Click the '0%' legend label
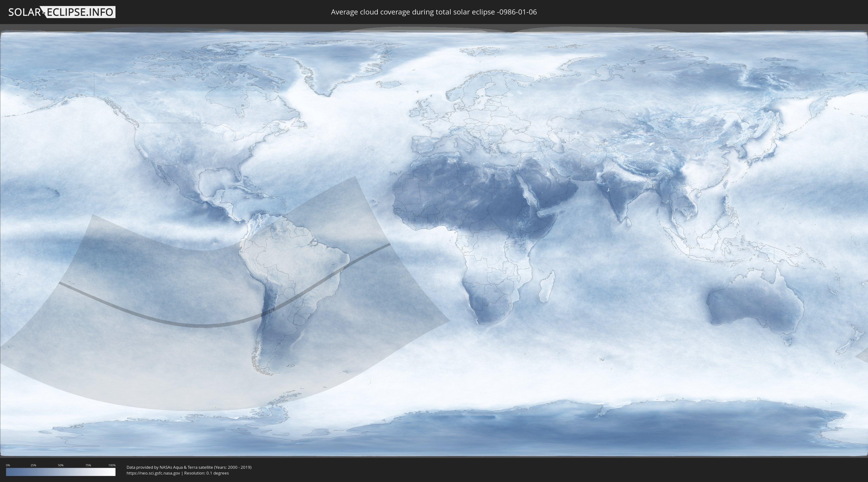868x482 pixels. [8, 465]
